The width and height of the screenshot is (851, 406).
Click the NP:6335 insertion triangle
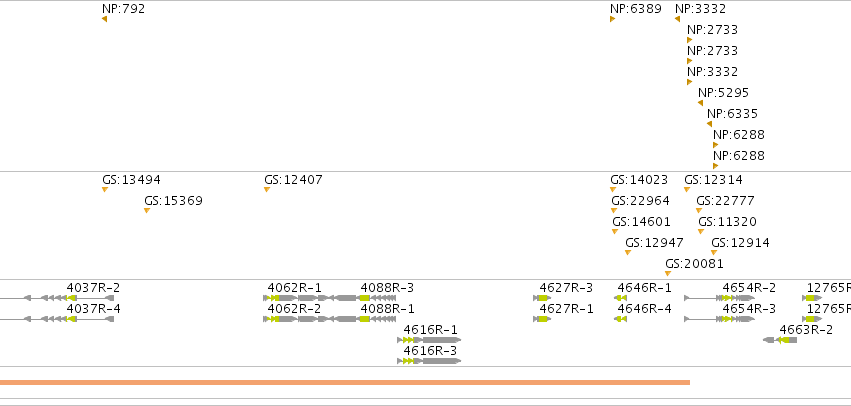tap(709, 124)
